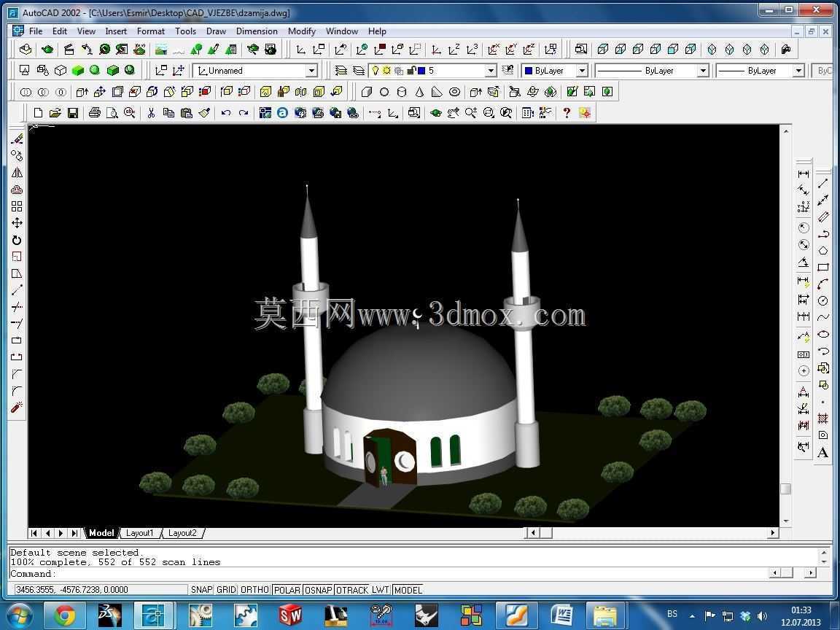Click the Cut scissors icon
This screenshot has height=630, width=840.
[x=151, y=113]
